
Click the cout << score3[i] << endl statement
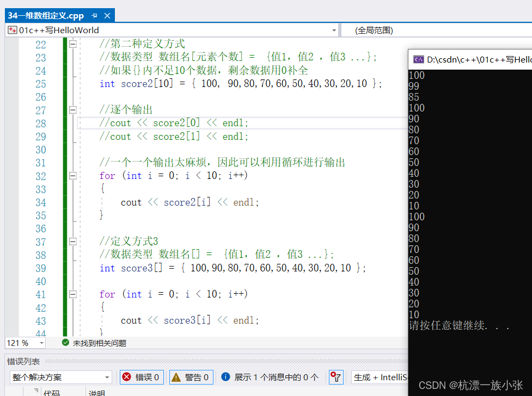click(189, 320)
